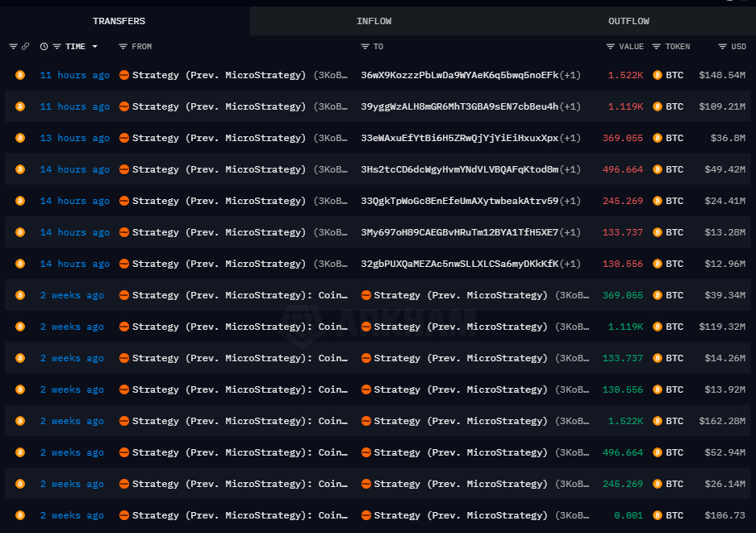This screenshot has height=533, width=756.
Task: Click Bitcoin chain icon in $49.42M row
Action: pos(20,169)
